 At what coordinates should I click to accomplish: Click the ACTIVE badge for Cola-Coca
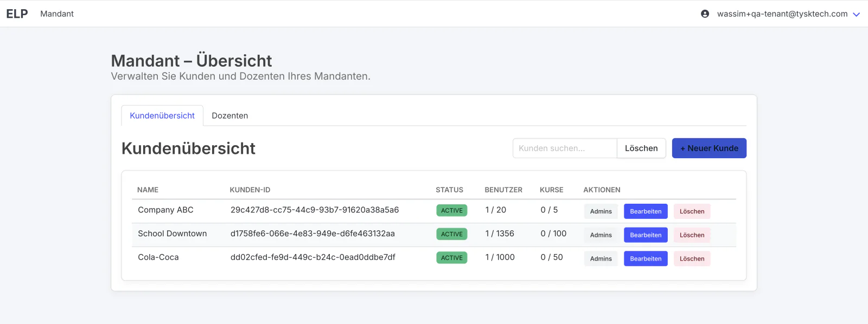(x=452, y=258)
